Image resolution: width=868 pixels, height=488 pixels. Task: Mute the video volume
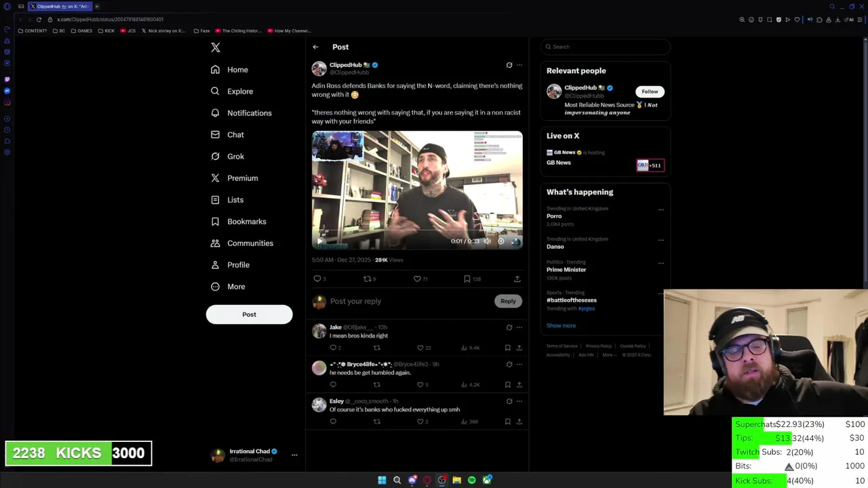(487, 241)
